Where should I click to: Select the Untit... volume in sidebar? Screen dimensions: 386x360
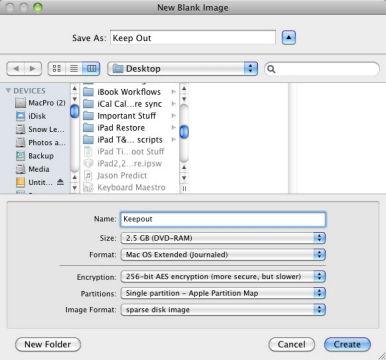pos(34,182)
